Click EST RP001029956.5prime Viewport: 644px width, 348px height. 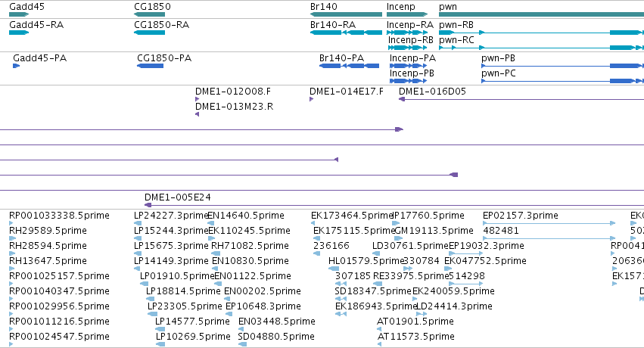point(11,315)
